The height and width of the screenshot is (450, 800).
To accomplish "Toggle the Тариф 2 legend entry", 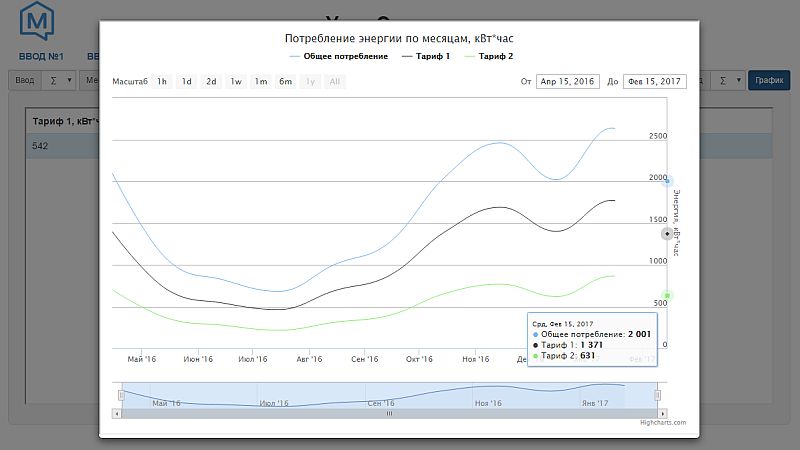I will [x=488, y=56].
